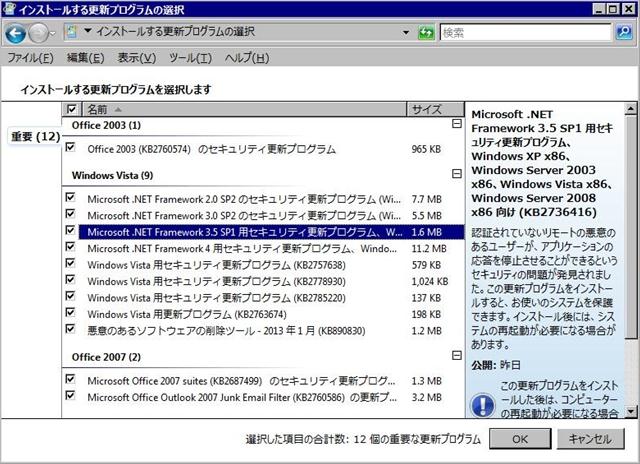Click details pane scrollbar up arrow
The image size is (640, 464).
click(631, 109)
